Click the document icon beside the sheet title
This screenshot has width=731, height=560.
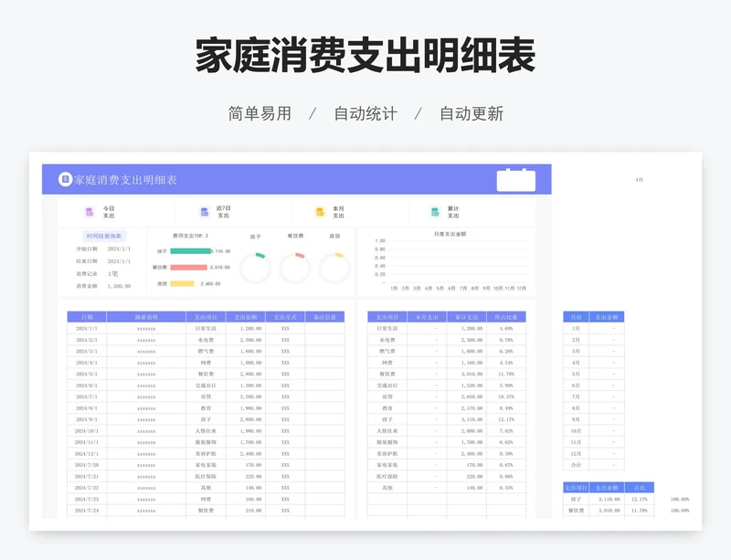(65, 179)
